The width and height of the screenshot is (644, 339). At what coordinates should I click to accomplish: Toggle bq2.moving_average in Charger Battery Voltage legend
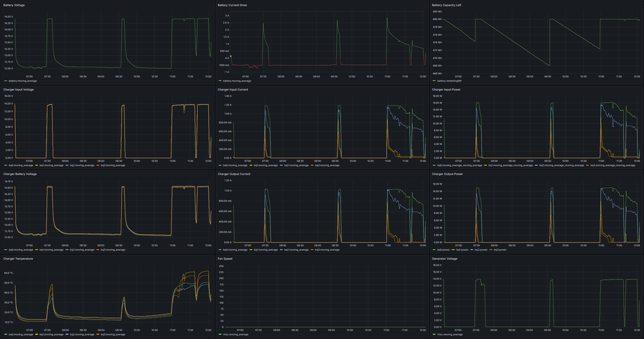pos(82,250)
